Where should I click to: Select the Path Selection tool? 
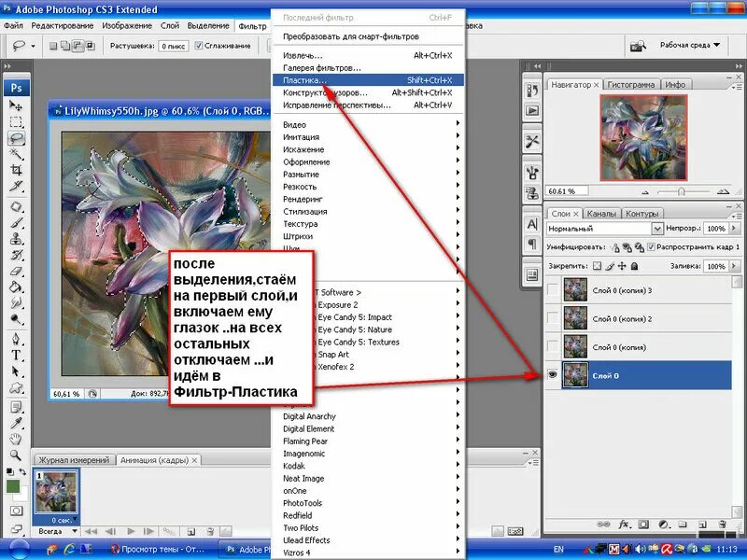click(16, 371)
